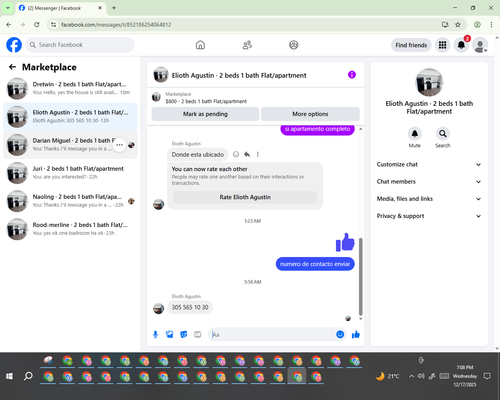Click the Messenger browser tab

[60, 8]
